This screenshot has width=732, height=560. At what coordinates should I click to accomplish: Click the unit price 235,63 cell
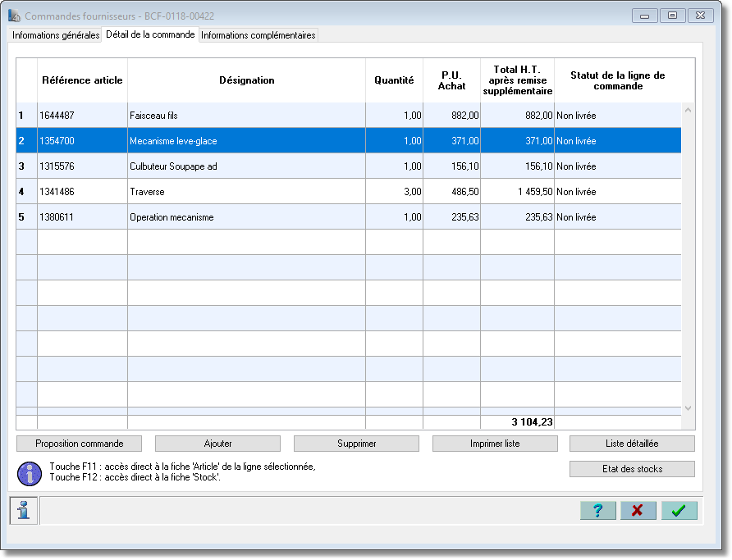tap(451, 216)
